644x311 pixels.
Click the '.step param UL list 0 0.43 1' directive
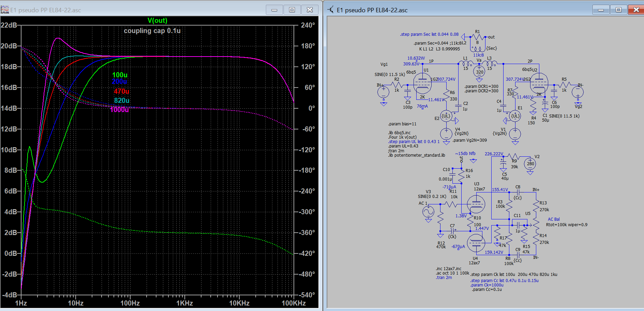pos(414,142)
